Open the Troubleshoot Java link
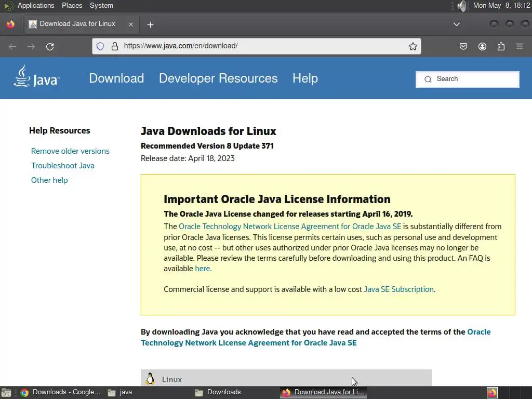This screenshot has height=399, width=532. click(63, 166)
